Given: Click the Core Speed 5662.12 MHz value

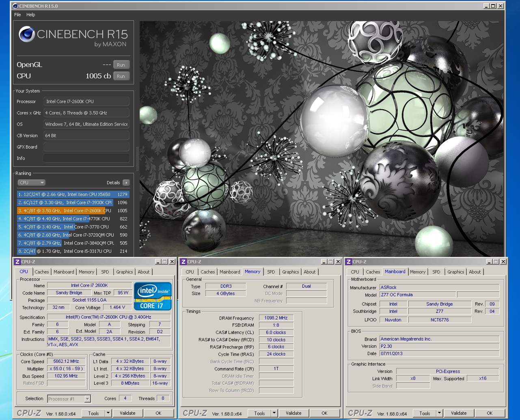Looking at the screenshot, I should tap(66, 361).
